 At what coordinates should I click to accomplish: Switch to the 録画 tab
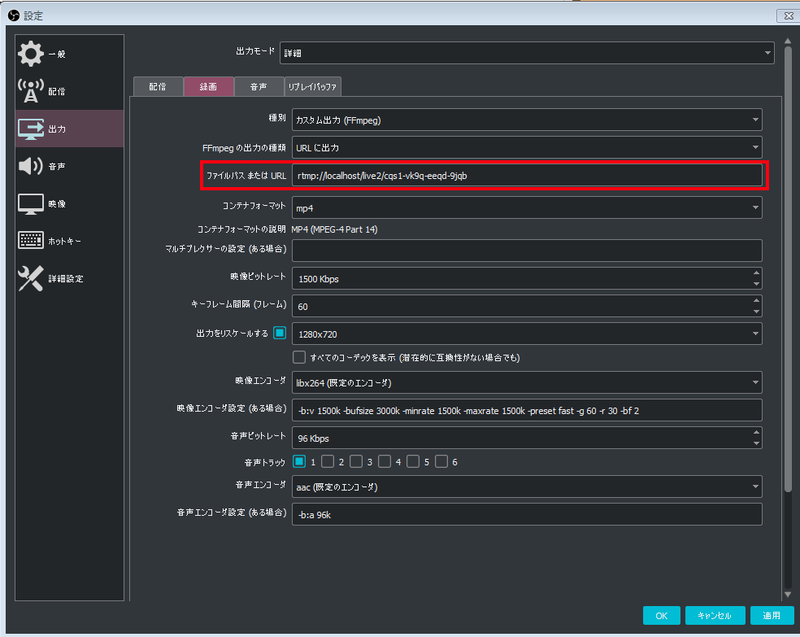pos(209,87)
